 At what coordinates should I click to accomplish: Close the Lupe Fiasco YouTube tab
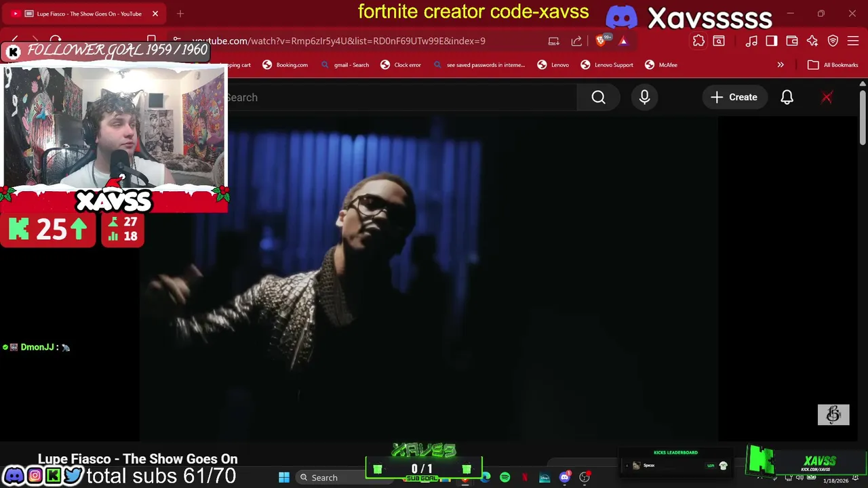pyautogui.click(x=155, y=14)
